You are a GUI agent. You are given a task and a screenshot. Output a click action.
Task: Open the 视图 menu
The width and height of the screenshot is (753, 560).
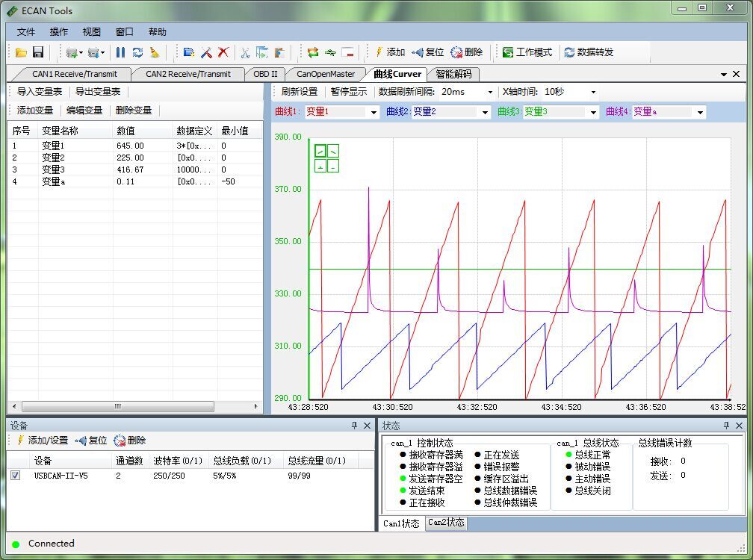91,31
